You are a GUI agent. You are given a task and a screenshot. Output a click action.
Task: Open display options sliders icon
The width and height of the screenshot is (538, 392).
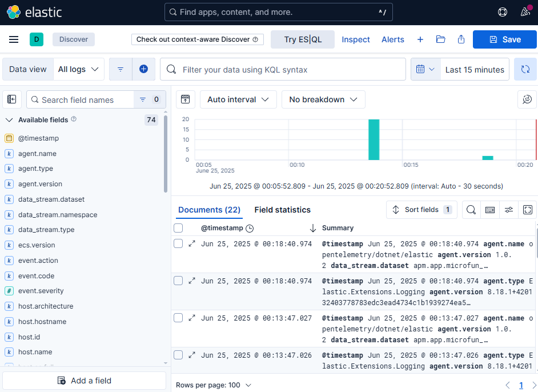coord(509,210)
